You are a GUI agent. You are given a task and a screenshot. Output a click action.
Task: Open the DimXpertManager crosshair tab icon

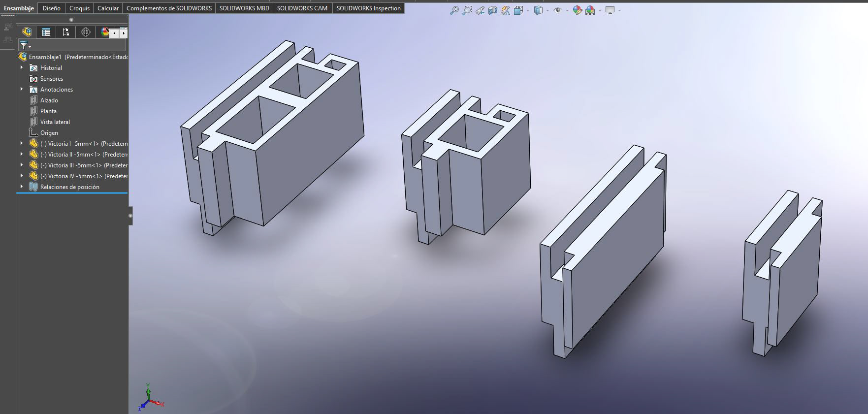85,32
